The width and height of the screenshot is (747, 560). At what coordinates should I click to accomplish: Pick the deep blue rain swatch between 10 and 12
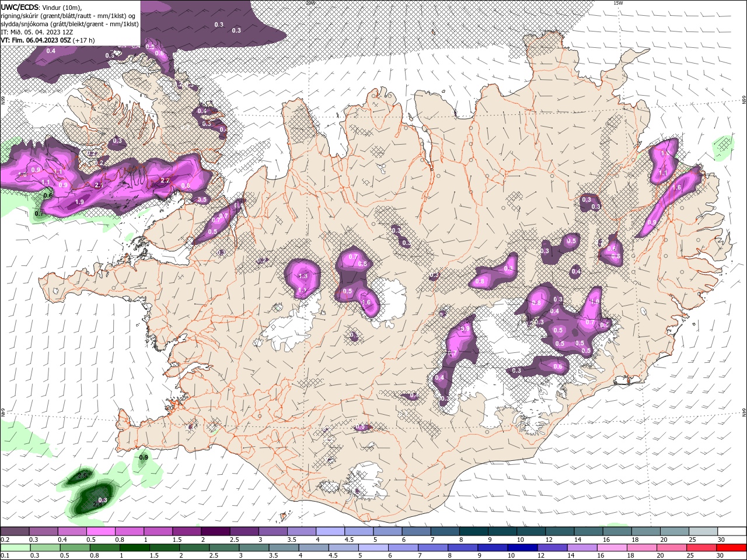tap(521, 548)
